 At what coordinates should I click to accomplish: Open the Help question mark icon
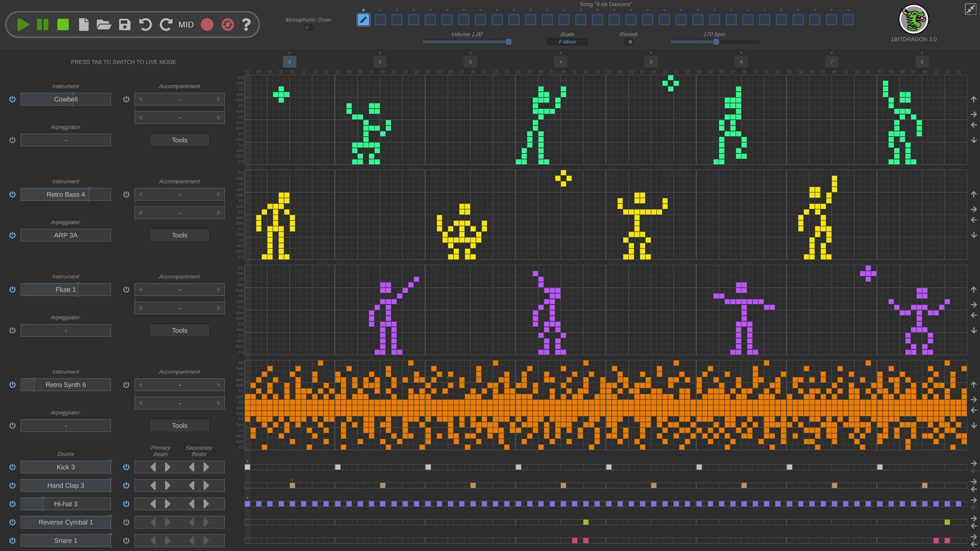click(x=247, y=24)
